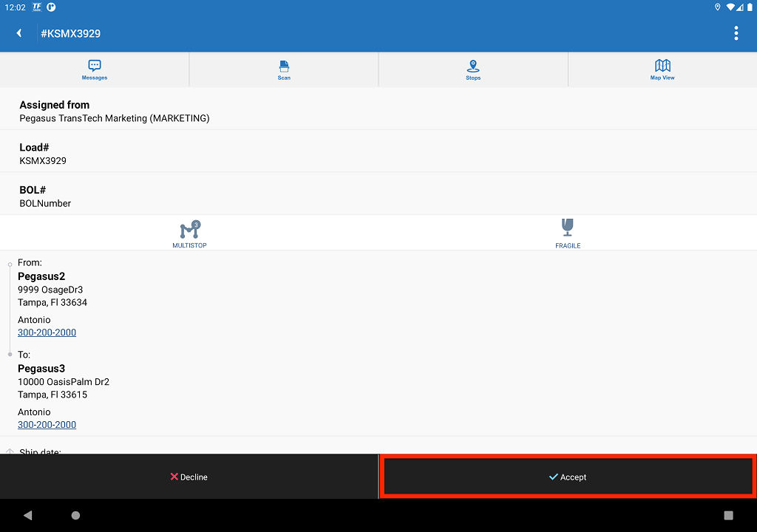Image resolution: width=757 pixels, height=532 pixels.
Task: Select contact Antonio under Pegasus2
Action: tap(34, 320)
